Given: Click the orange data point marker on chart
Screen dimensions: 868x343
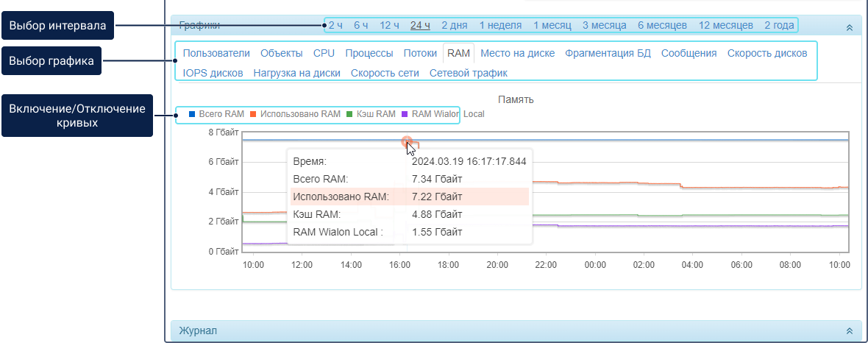Looking at the screenshot, I should tap(406, 141).
